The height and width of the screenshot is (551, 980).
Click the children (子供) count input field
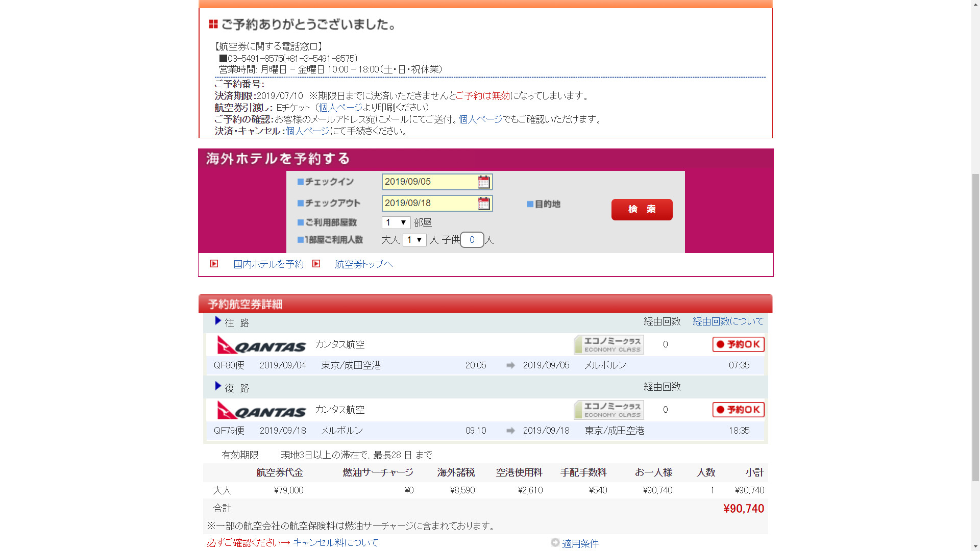pyautogui.click(x=472, y=240)
